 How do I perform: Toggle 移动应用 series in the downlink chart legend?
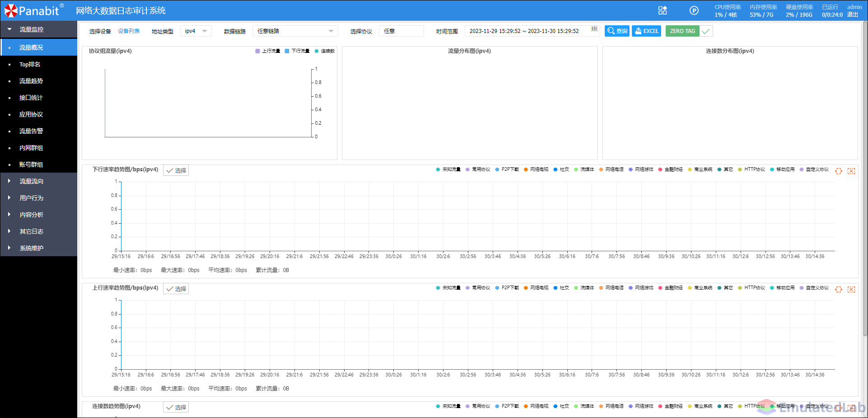click(782, 169)
